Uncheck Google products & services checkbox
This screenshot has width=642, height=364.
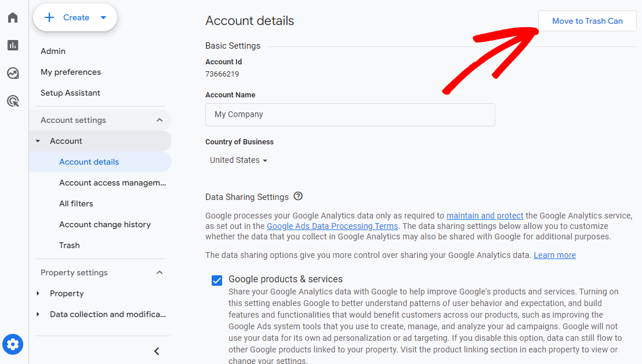[217, 281]
